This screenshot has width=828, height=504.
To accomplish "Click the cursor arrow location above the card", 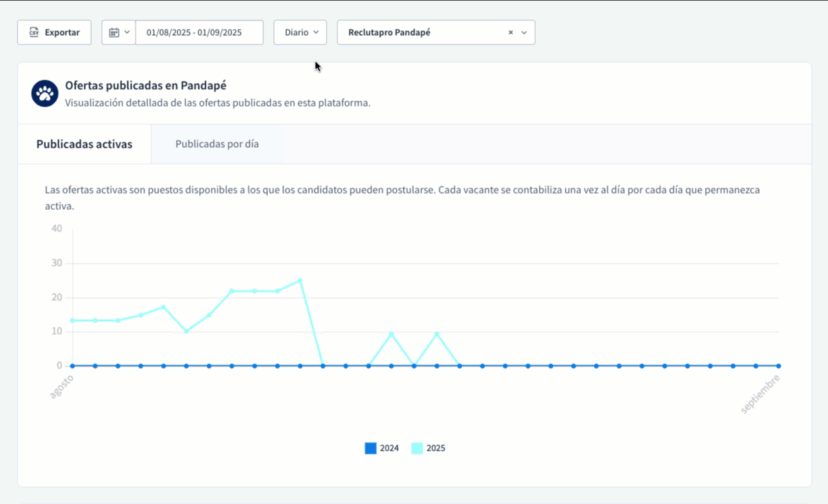I will point(316,65).
